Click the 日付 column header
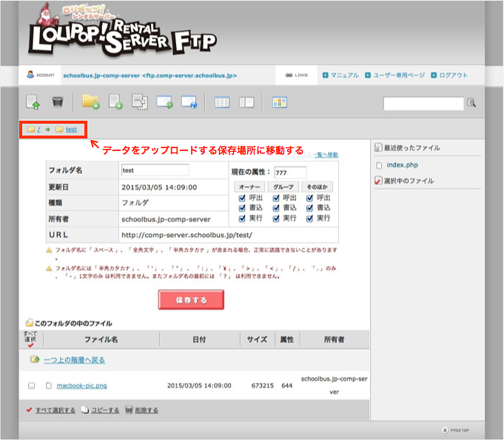The width and height of the screenshot is (504, 440). [199, 339]
